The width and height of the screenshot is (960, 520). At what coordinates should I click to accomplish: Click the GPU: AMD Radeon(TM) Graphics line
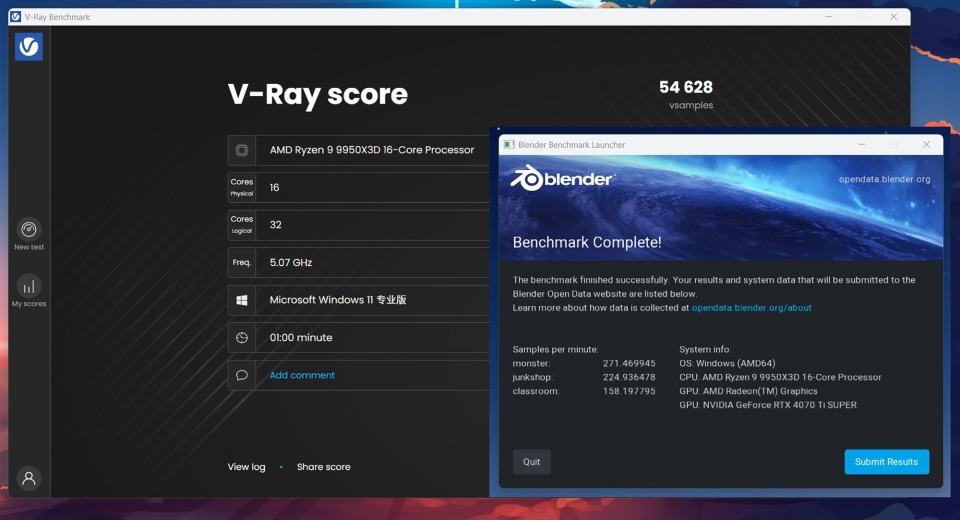tap(748, 391)
